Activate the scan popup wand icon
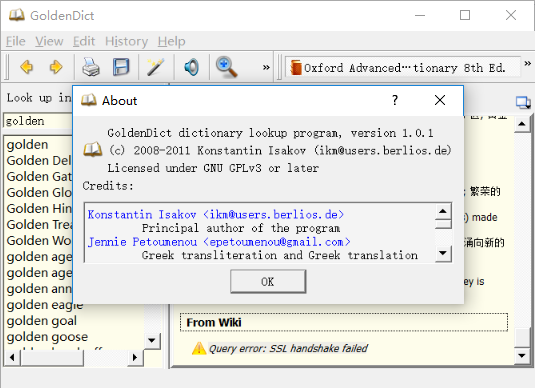The height and width of the screenshot is (388, 535). click(156, 67)
